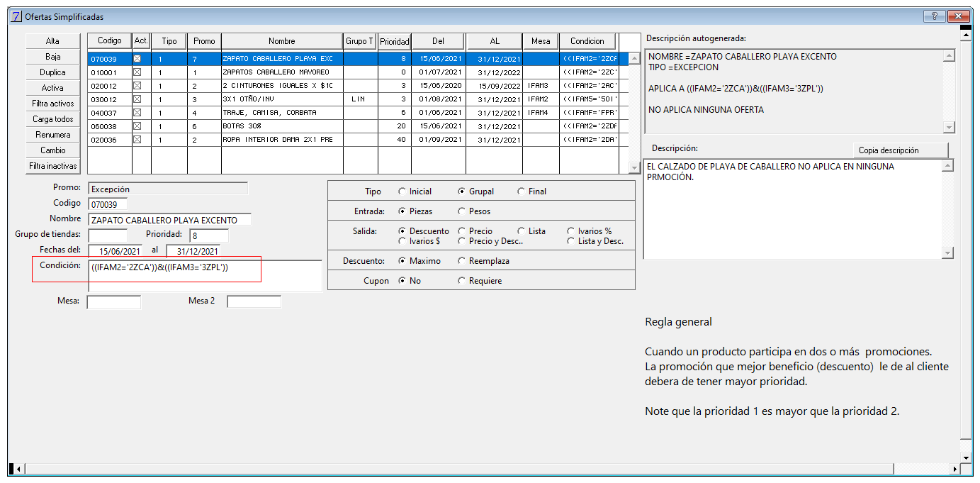Click the Nombre column header
The height and width of the screenshot is (483, 980).
click(282, 41)
